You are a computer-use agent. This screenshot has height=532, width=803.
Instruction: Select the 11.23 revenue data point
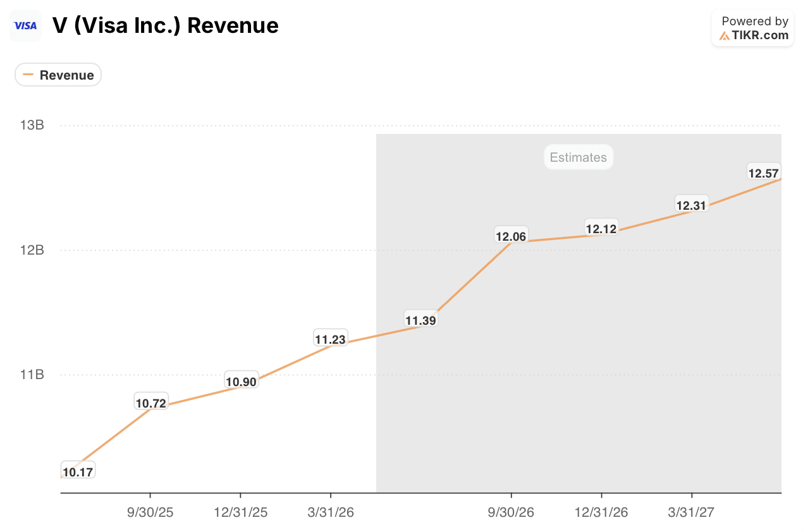pos(331,339)
